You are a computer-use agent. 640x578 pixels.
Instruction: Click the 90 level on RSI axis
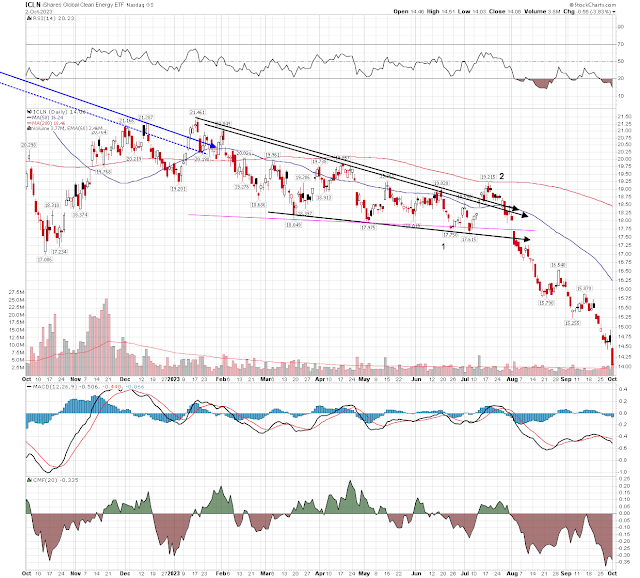pos(620,27)
